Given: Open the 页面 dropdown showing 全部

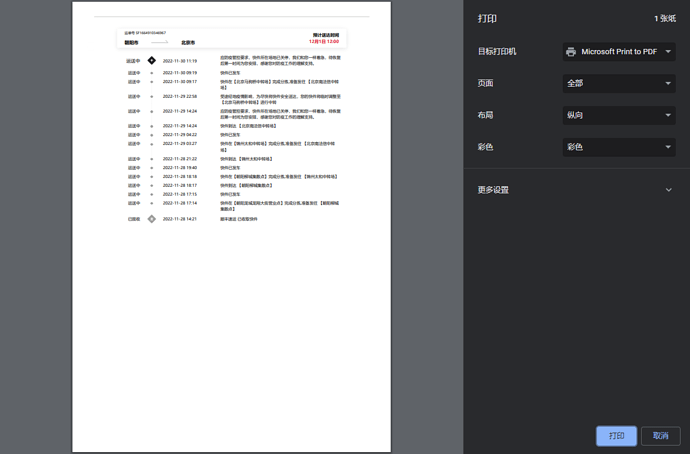Looking at the screenshot, I should (619, 84).
